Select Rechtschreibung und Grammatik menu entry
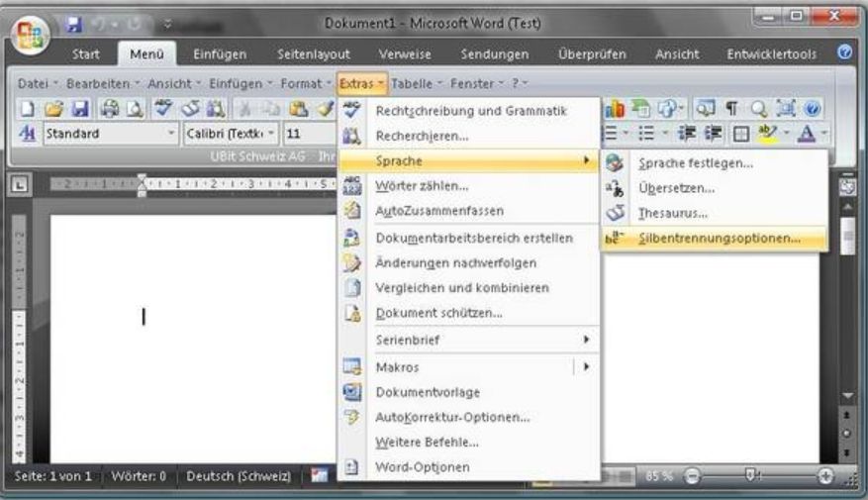 pyautogui.click(x=469, y=111)
